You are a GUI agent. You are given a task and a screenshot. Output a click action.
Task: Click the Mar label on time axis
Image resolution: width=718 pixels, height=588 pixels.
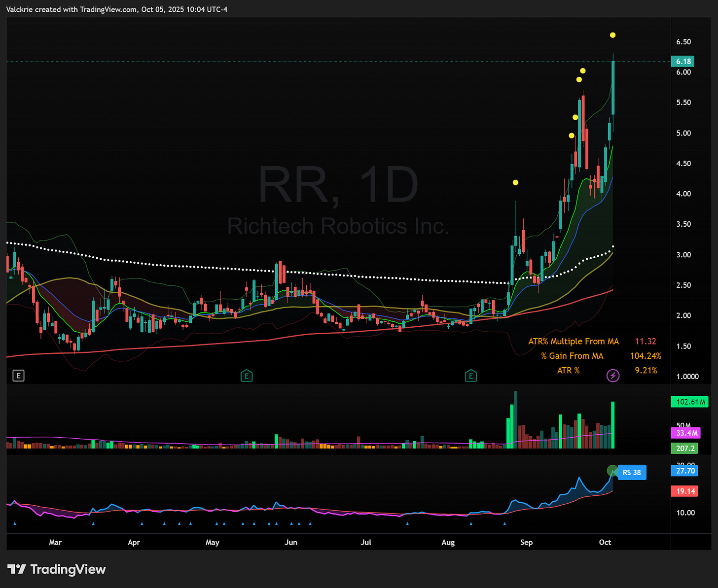click(55, 542)
